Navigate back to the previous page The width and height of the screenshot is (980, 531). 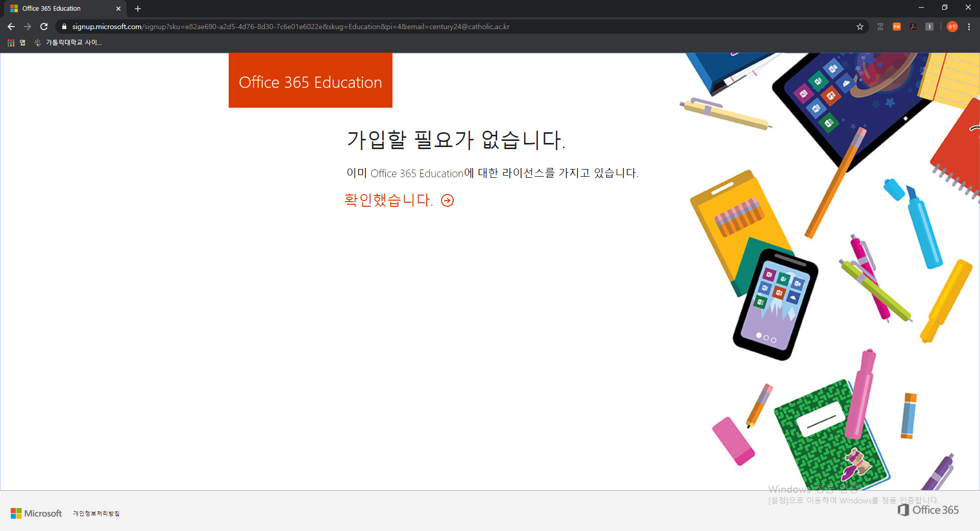tap(11, 27)
